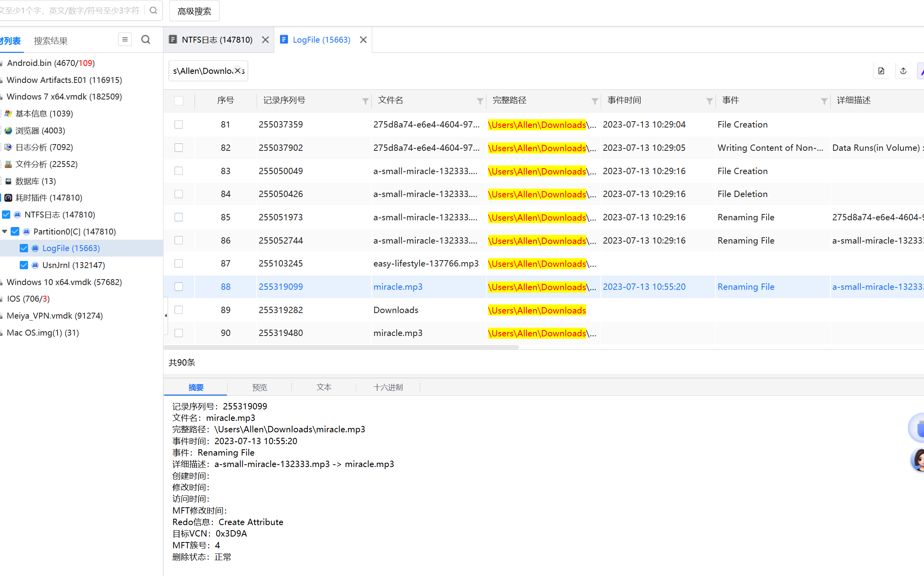Click the Windows 7 x64.vmdk (182509) item
The width and height of the screenshot is (924, 576).
pyautogui.click(x=64, y=97)
